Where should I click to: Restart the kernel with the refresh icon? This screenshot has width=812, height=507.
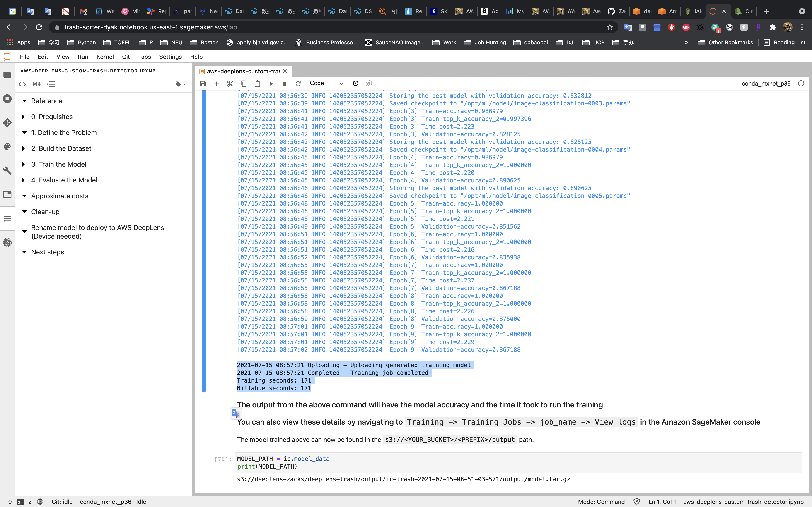pyautogui.click(x=298, y=84)
